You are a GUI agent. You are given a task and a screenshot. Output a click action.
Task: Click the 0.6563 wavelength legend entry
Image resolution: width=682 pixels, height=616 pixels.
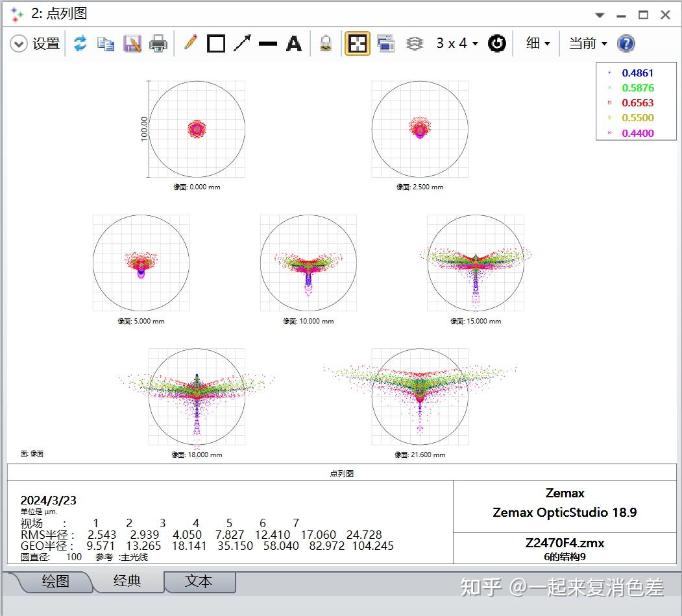[637, 102]
